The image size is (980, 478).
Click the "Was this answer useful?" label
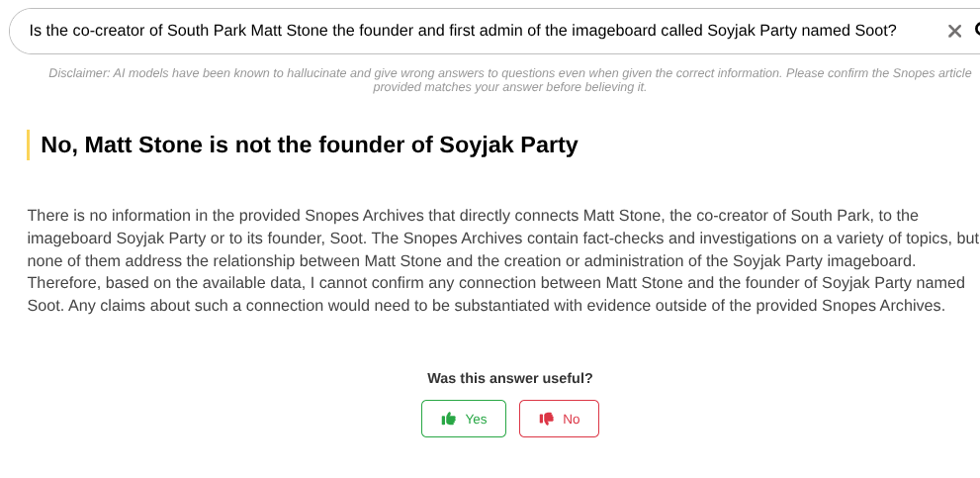[509, 378]
